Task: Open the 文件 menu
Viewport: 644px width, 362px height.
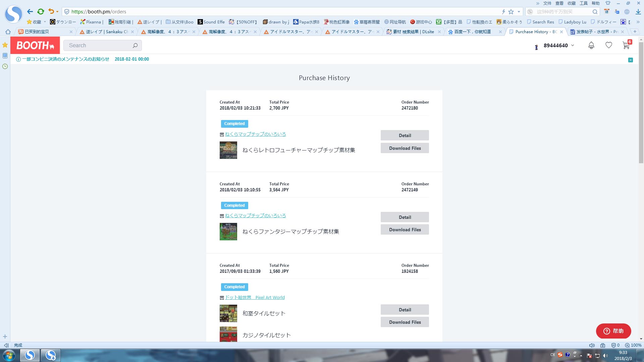Action: 547,3
